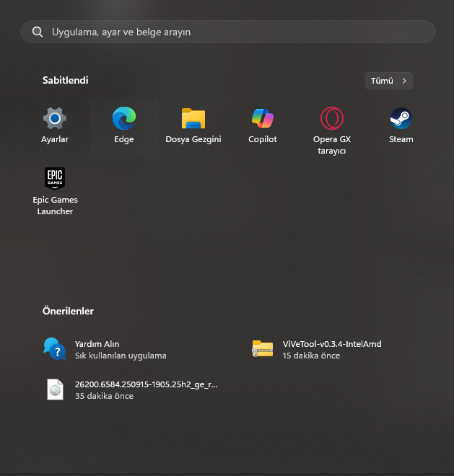Viewport: 454px width, 476px height.
Task: Open the 26200.6584 disc image file icon
Action: tap(55, 389)
